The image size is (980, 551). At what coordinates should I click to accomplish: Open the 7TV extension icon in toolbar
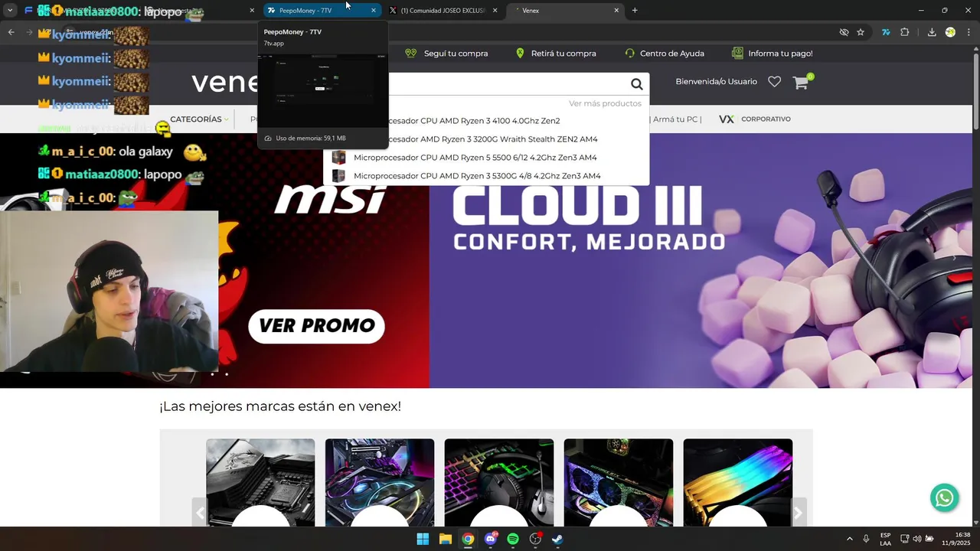tap(886, 32)
